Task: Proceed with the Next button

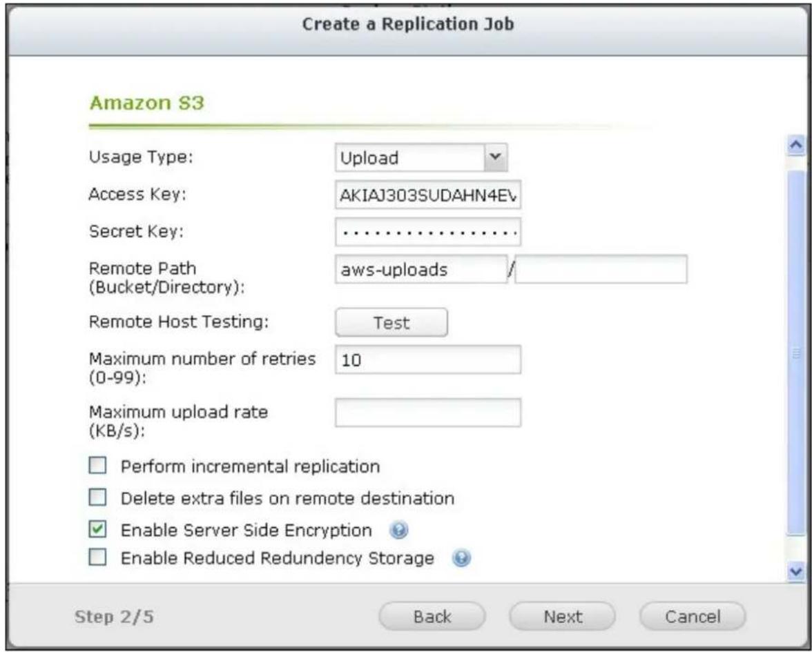Action: [562, 617]
